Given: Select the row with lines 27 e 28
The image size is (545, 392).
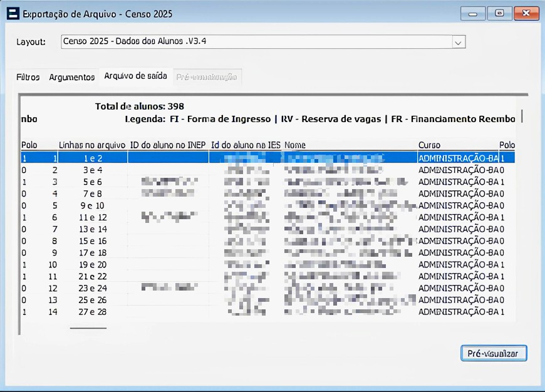Looking at the screenshot, I should (267, 312).
